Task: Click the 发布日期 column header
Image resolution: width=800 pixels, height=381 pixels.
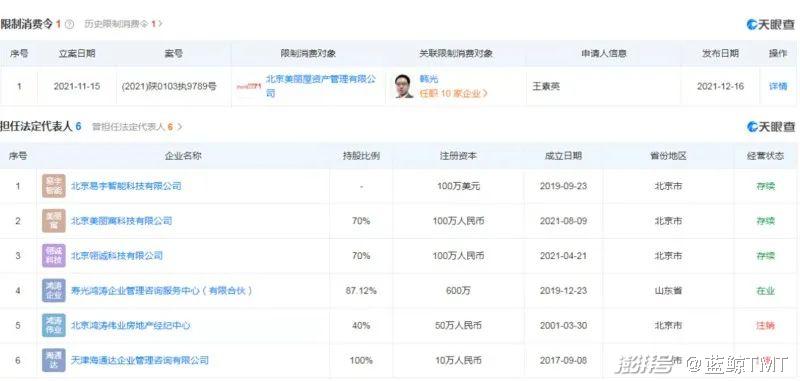Action: coord(720,54)
